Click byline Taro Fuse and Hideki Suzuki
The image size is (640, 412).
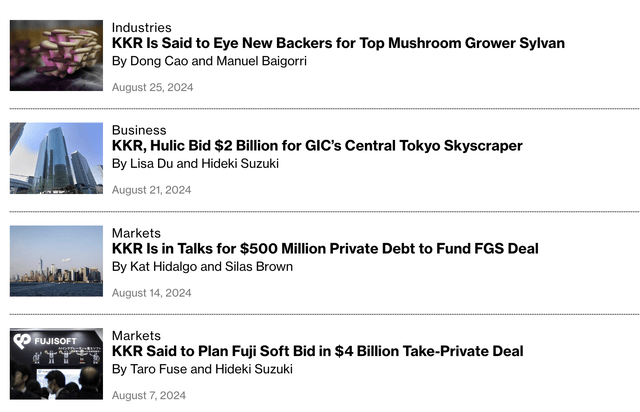202,369
